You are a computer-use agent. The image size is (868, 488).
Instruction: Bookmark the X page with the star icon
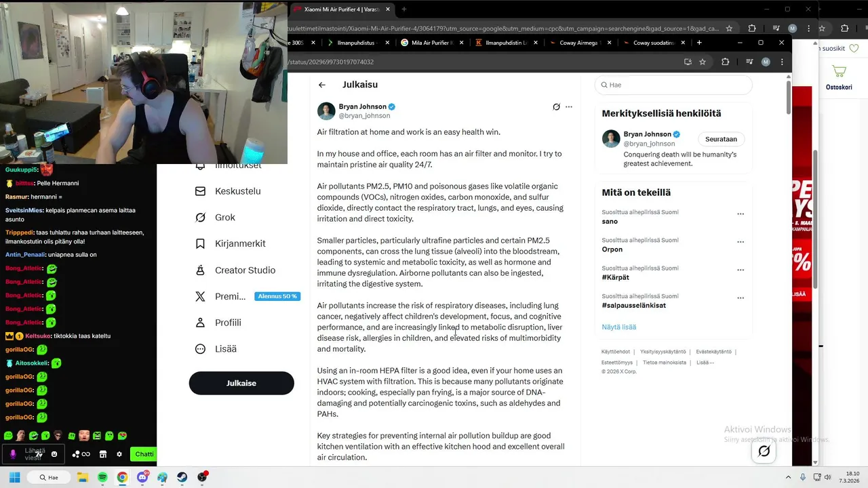point(703,62)
